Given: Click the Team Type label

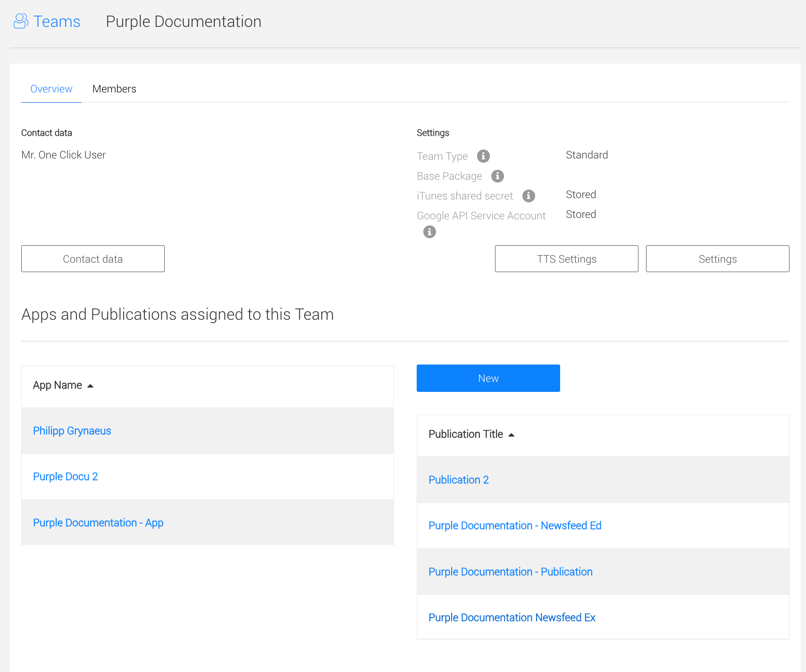Looking at the screenshot, I should tap(443, 156).
